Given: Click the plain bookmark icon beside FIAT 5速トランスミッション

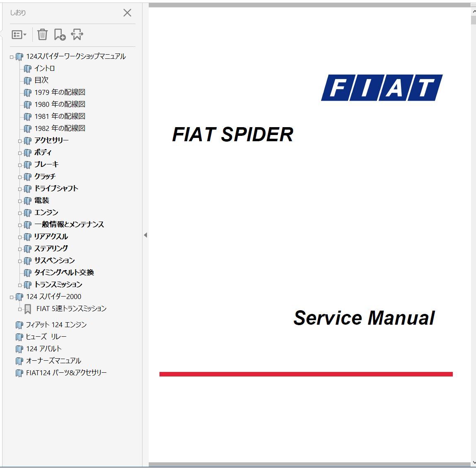Looking at the screenshot, I should 28,309.
